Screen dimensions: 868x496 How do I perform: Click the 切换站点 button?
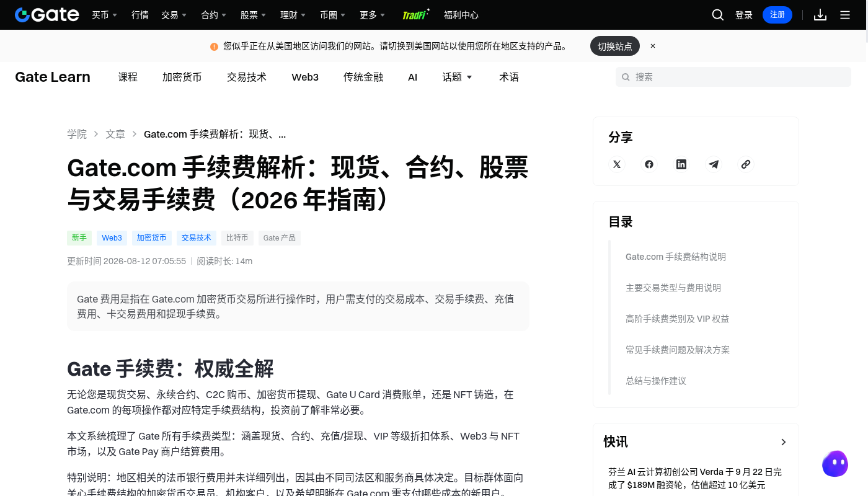point(615,46)
